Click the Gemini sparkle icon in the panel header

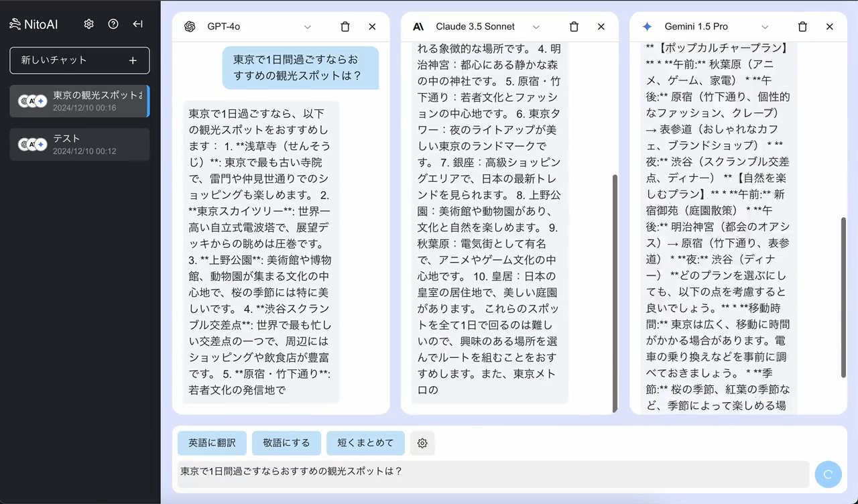[646, 26]
